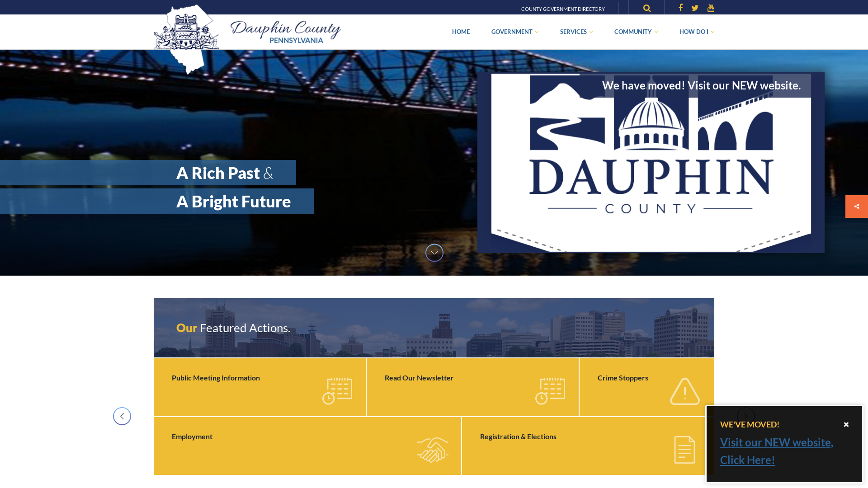Click the Public Meeting Information calendar icon
This screenshot has width=868, height=488.
click(337, 391)
